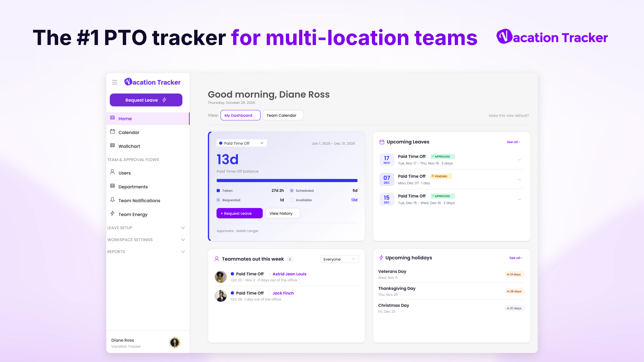Image resolution: width=644 pixels, height=362 pixels.
Task: Open options menu for Nov 17 leave
Action: [519, 160]
